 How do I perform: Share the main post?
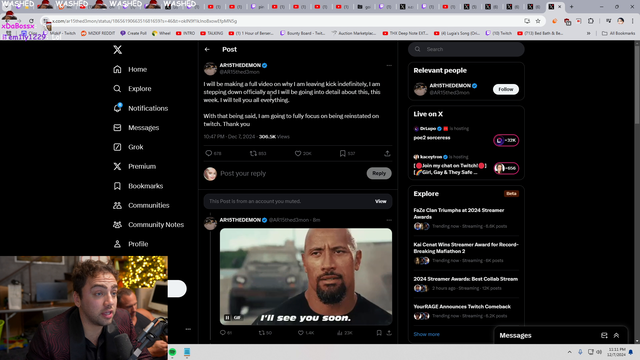pyautogui.click(x=387, y=153)
